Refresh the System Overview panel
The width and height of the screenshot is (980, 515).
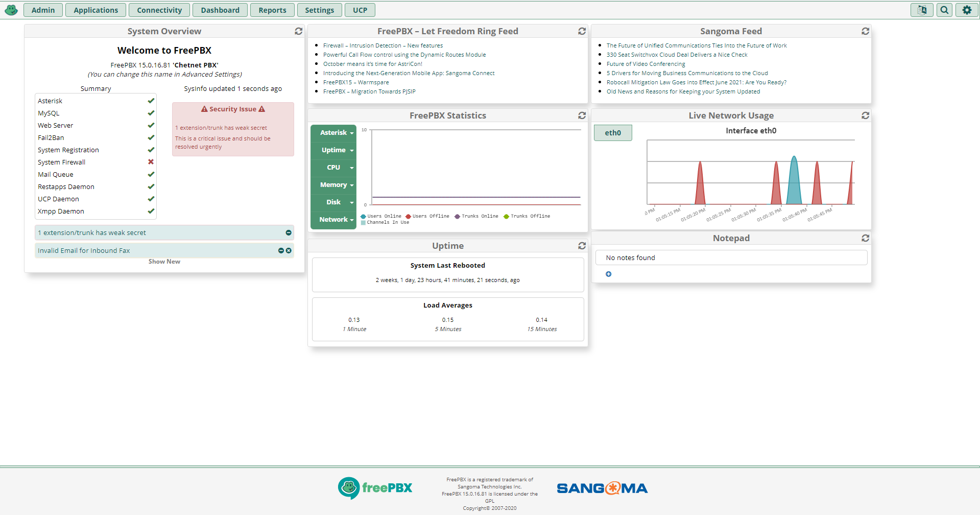(299, 31)
